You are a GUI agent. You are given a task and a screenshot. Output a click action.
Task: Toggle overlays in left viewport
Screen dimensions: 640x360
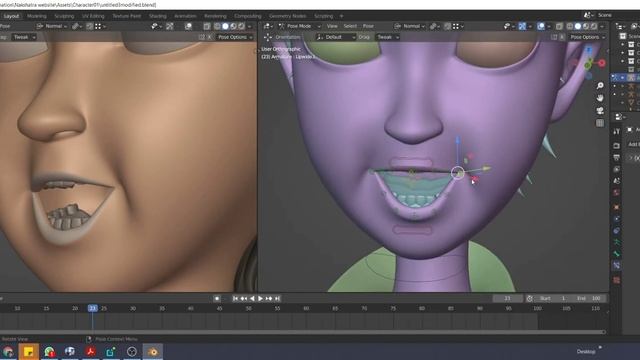click(188, 26)
